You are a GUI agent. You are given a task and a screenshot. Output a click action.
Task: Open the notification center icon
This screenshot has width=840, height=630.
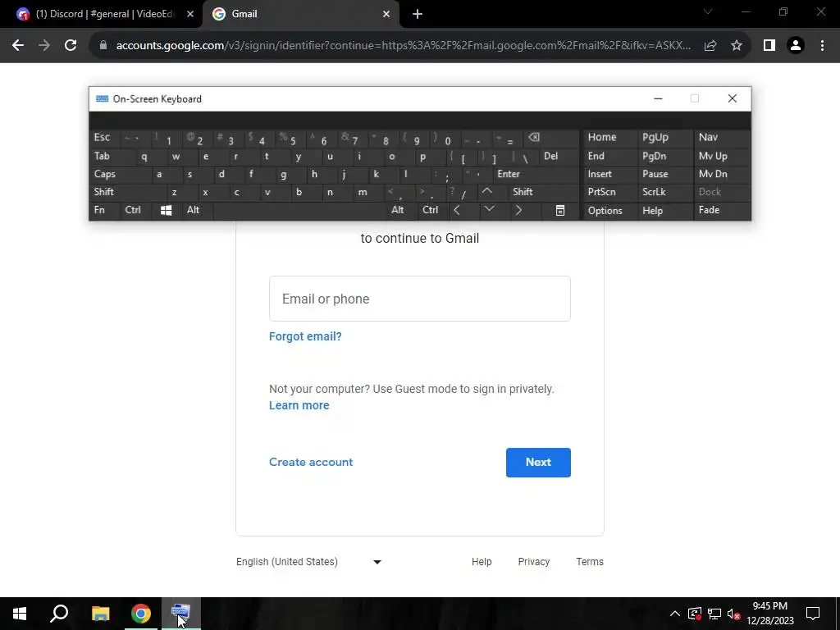click(813, 614)
